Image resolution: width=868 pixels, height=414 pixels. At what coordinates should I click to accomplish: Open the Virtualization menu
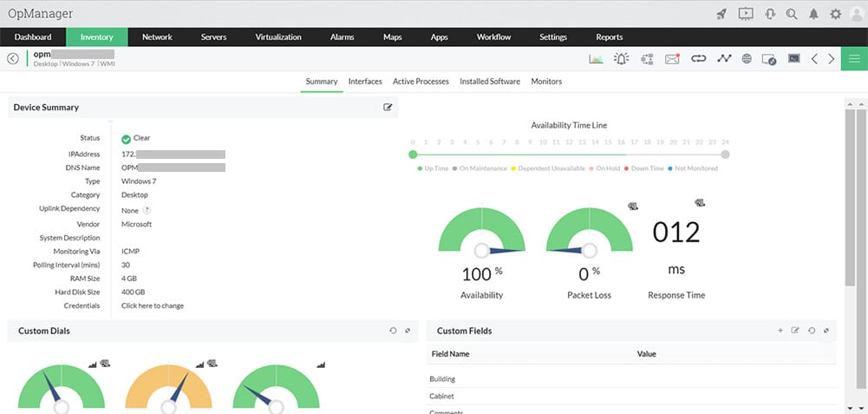click(x=278, y=37)
